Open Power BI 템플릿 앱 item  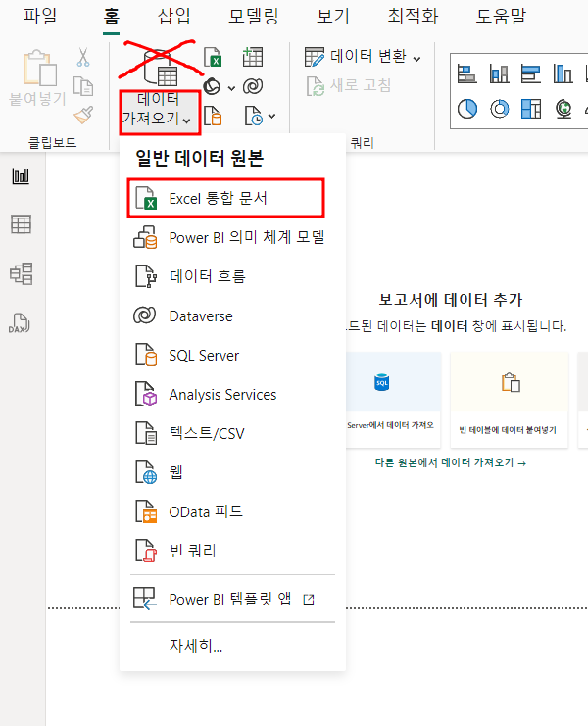[232, 600]
